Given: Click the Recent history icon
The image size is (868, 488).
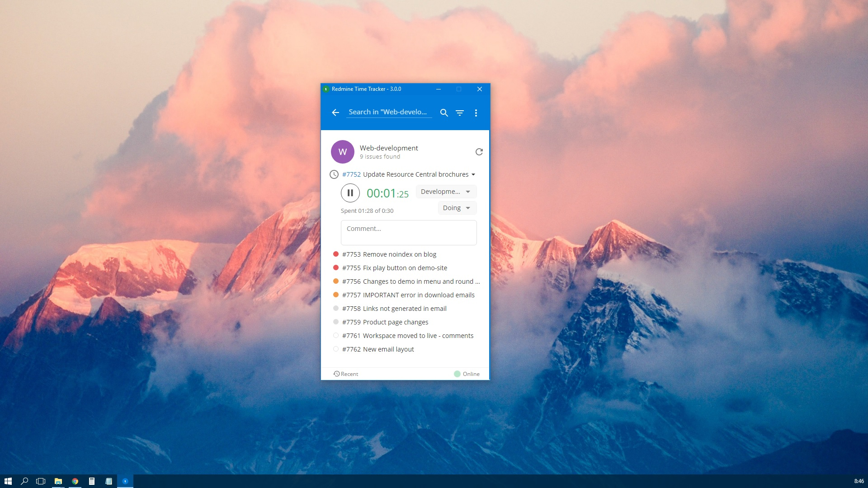Looking at the screenshot, I should pyautogui.click(x=336, y=374).
